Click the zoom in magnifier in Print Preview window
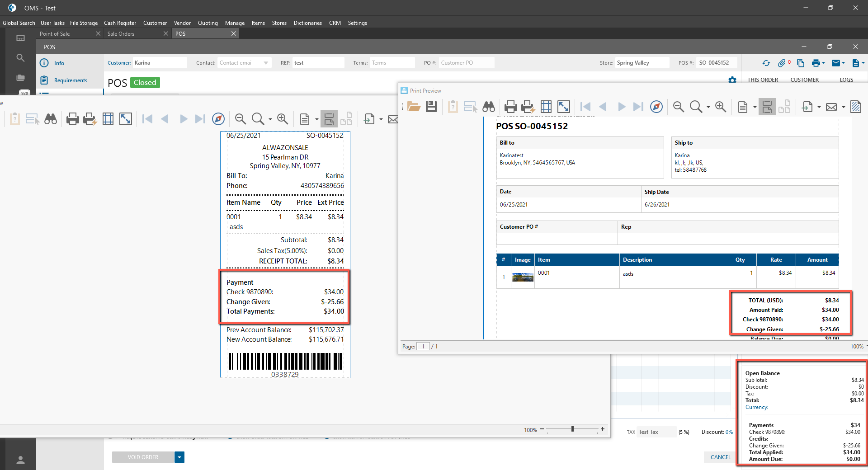The width and height of the screenshot is (868, 470). pos(721,107)
